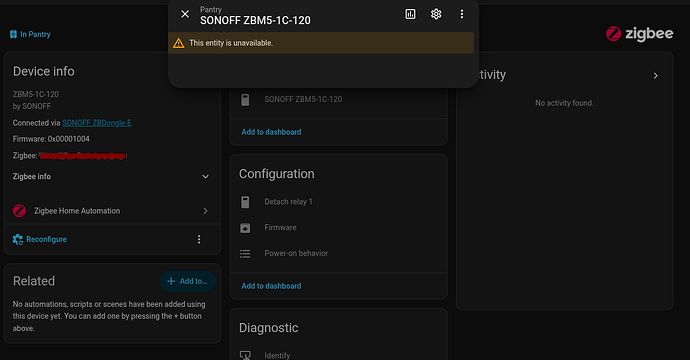Add Configuration entities to dashboard
The height and width of the screenshot is (360, 690).
[271, 286]
